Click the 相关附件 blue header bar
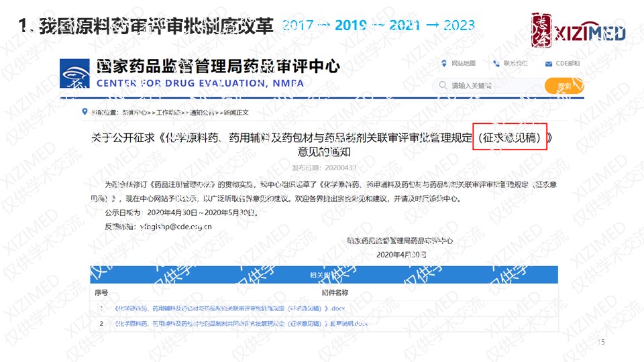Image resolution: width=644 pixels, height=362 pixels. (323, 275)
